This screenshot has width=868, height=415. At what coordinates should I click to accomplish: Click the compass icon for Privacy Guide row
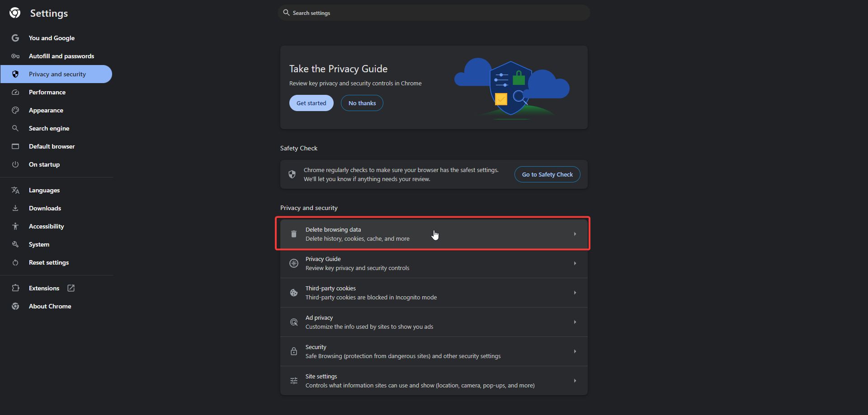(294, 263)
